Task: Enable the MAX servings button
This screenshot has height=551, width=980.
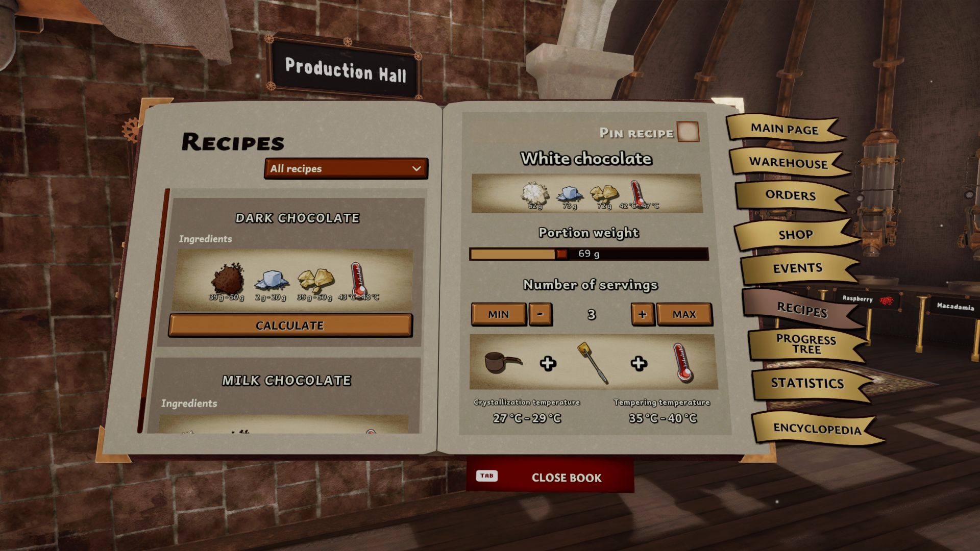Action: coord(684,314)
